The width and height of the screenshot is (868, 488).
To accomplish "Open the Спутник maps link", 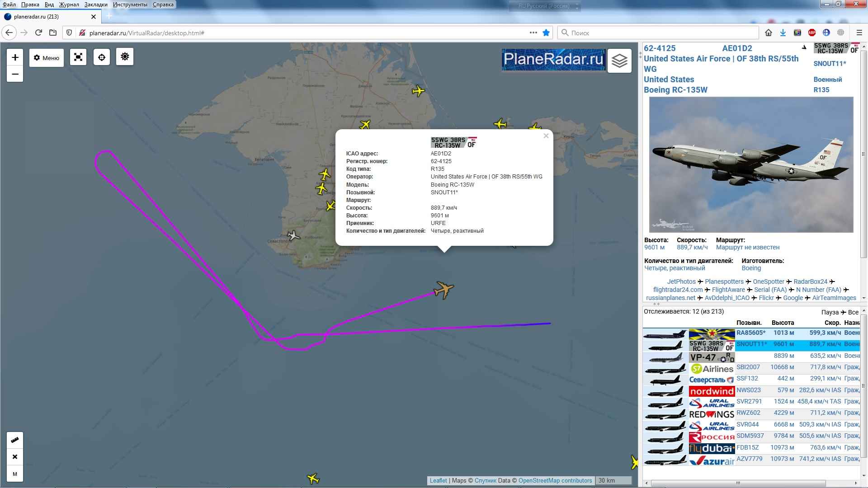I will [485, 480].
